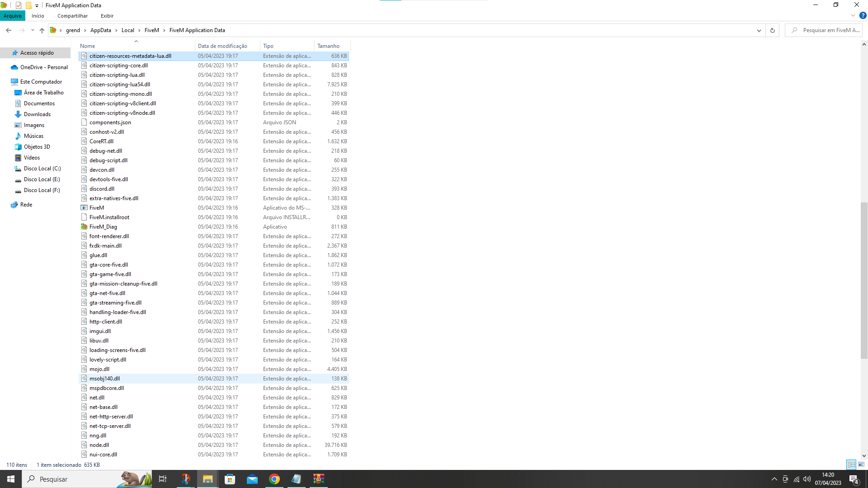Screen dimensions: 868x488
Task: Expand the recent locations dropdown near Back button
Action: coord(32,30)
